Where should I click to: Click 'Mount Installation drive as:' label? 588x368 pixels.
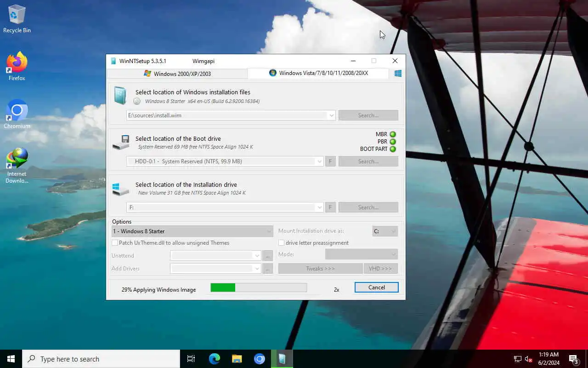[311, 231]
